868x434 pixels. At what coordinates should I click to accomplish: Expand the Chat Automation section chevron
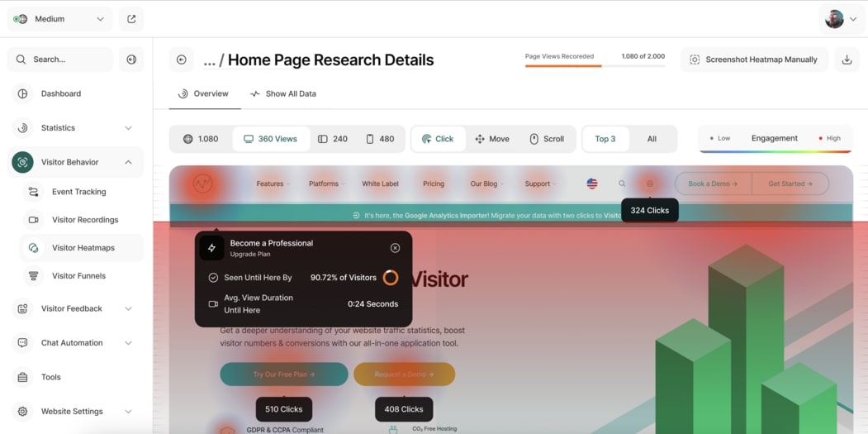pyautogui.click(x=129, y=343)
